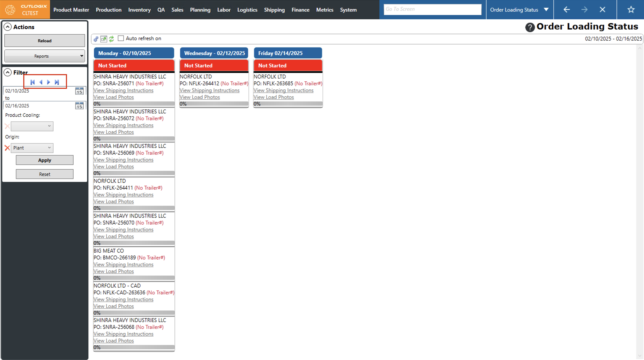Open the Order Loading Status help icon
The width and height of the screenshot is (644, 360).
530,27
